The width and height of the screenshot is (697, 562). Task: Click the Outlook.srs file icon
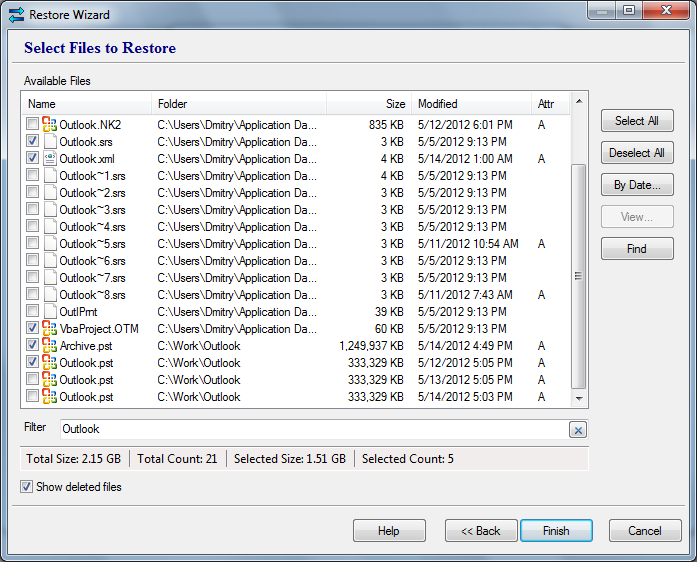(x=49, y=142)
